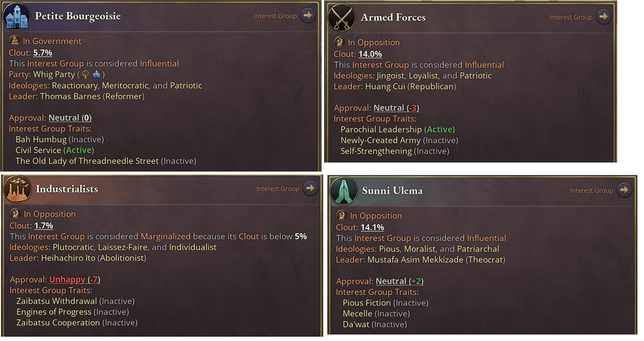The height and width of the screenshot is (341, 644).
Task: Select the Civil Service trait
Action: coord(38,150)
